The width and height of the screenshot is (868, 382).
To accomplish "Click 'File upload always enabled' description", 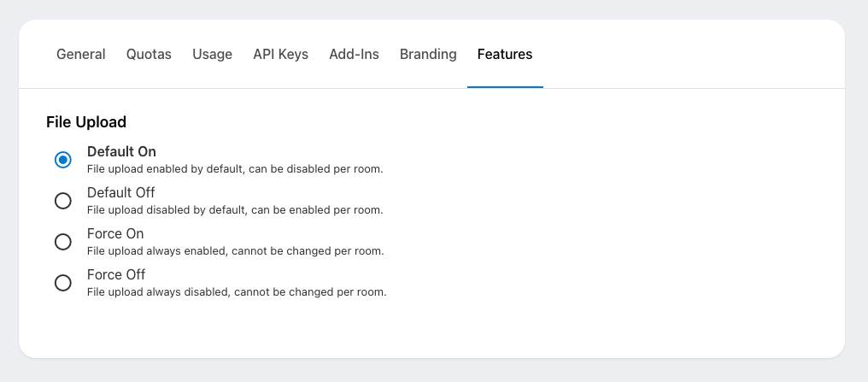I will pyautogui.click(x=235, y=251).
